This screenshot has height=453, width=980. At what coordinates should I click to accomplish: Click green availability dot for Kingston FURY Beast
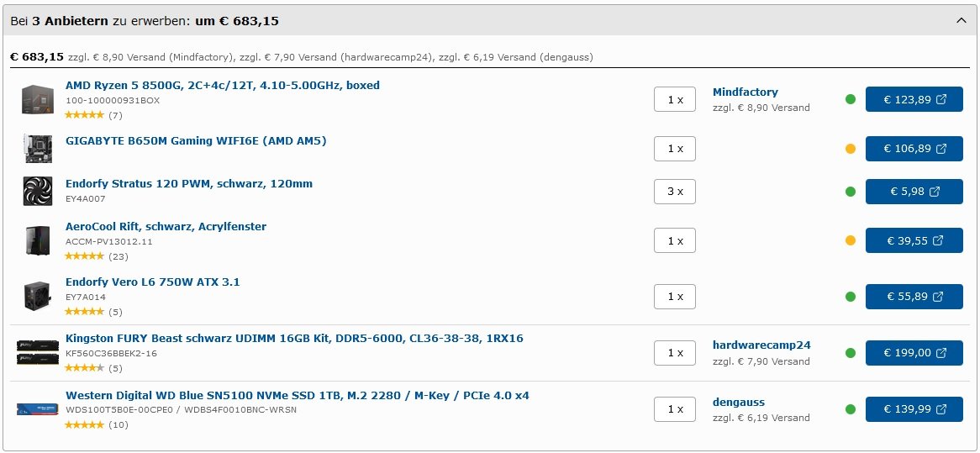[850, 353]
